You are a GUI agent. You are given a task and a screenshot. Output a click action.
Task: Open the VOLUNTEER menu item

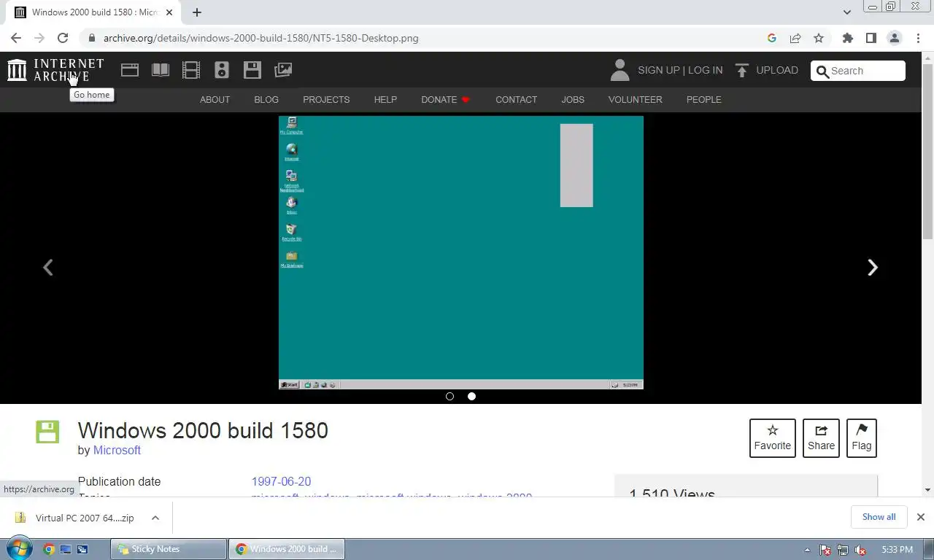click(x=635, y=99)
